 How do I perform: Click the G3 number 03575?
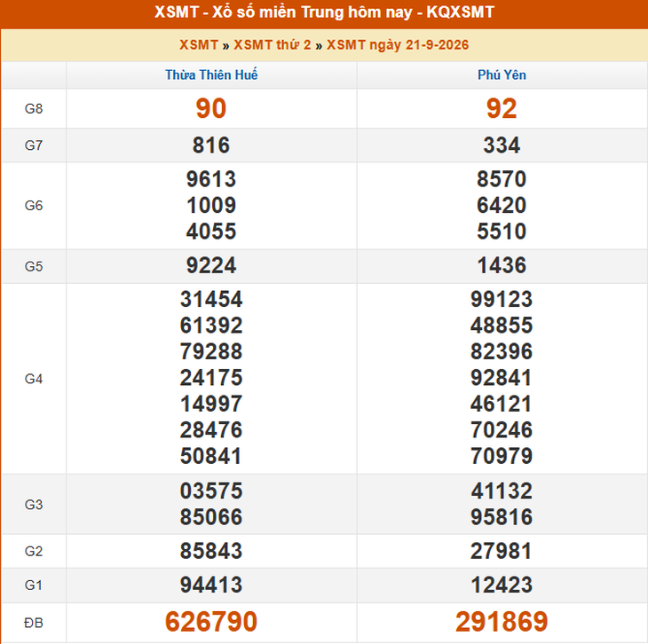[211, 491]
